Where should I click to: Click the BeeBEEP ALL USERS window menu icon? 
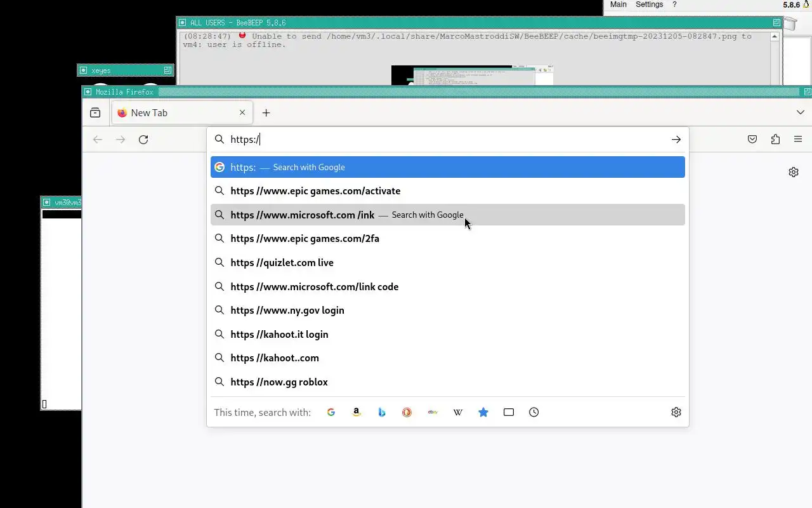pyautogui.click(x=183, y=22)
